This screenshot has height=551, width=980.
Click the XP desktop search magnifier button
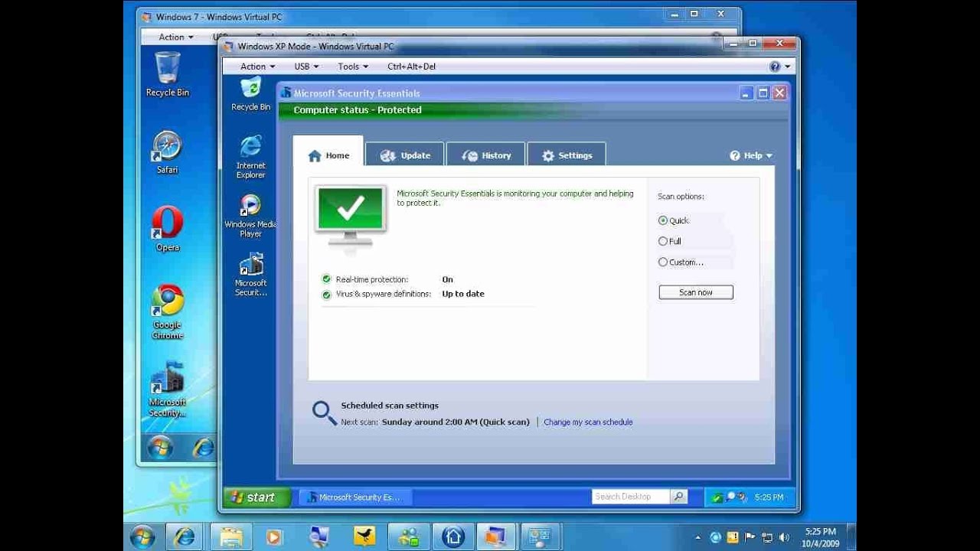[678, 497]
